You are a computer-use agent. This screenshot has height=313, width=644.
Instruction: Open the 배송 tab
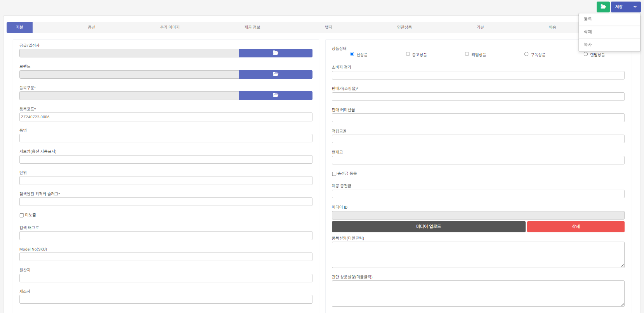coord(552,27)
